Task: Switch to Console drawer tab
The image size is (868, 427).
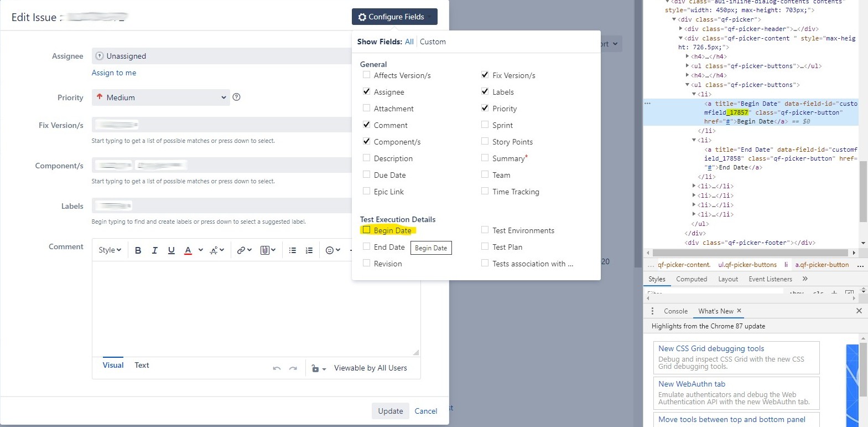Action: coord(675,311)
